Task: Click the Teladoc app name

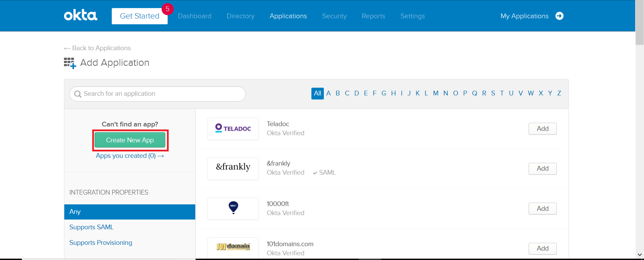Action: click(278, 124)
